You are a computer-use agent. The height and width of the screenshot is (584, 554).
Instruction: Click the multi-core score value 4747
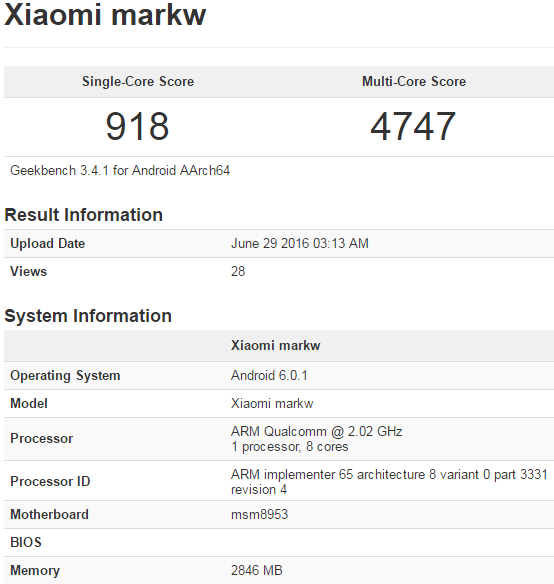pyautogui.click(x=413, y=126)
